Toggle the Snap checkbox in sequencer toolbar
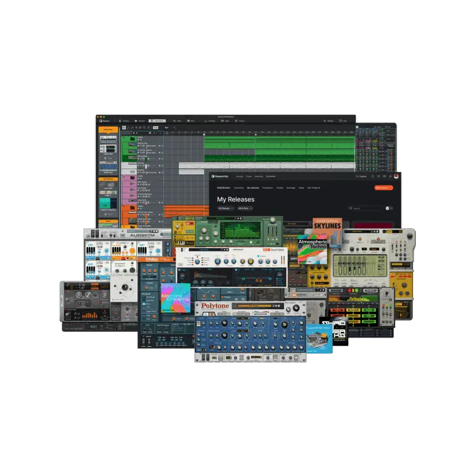 [155, 128]
